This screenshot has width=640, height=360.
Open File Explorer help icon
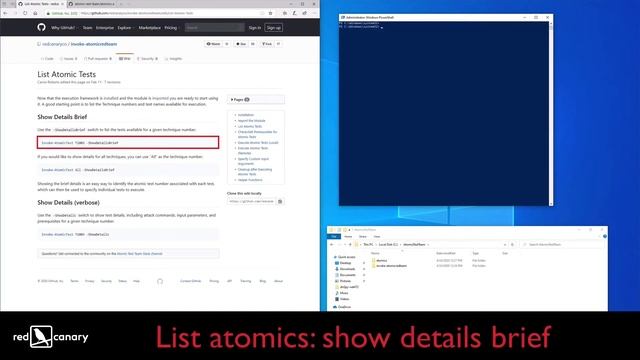(x=604, y=236)
